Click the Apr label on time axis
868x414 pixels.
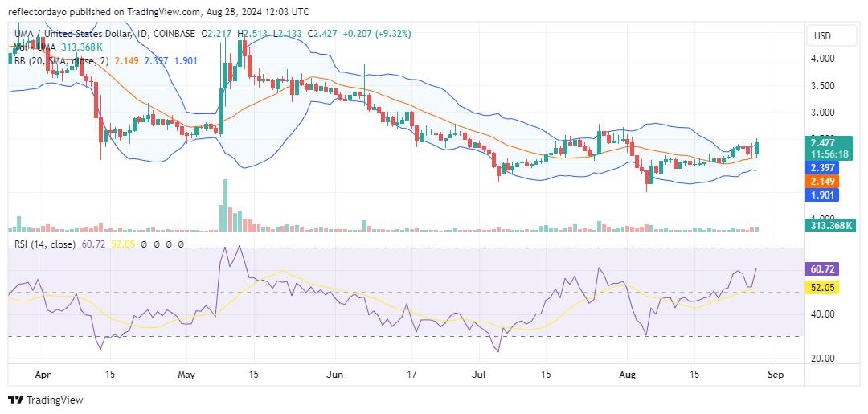click(x=43, y=374)
